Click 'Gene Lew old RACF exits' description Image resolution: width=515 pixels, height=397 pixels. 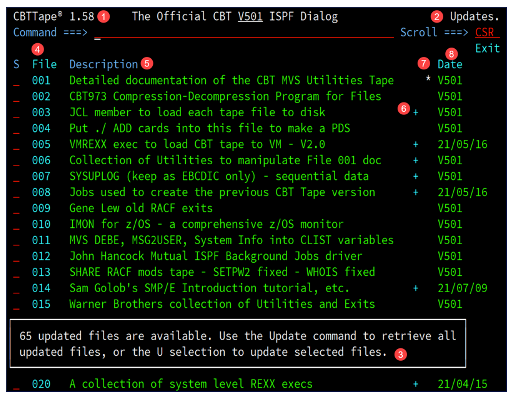(141, 208)
